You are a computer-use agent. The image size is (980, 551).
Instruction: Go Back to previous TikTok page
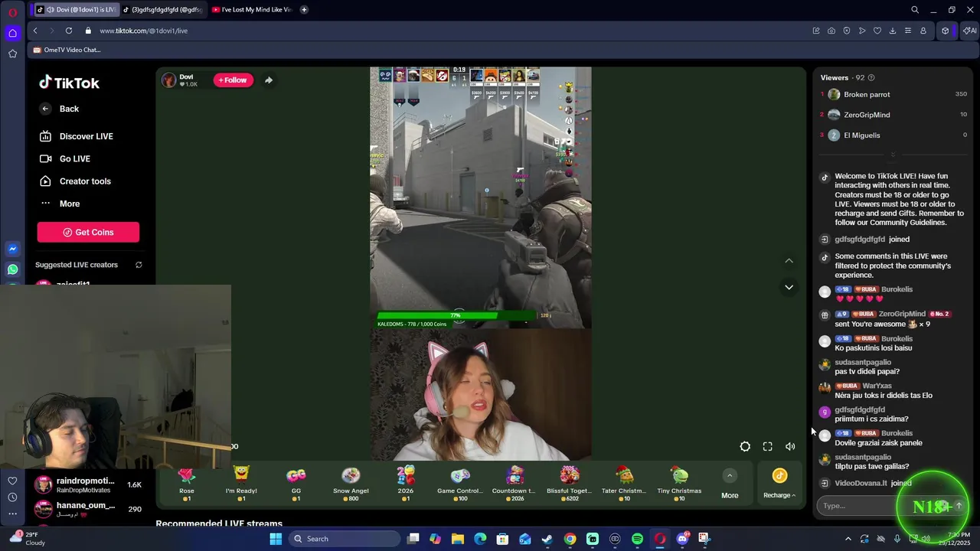tap(60, 109)
